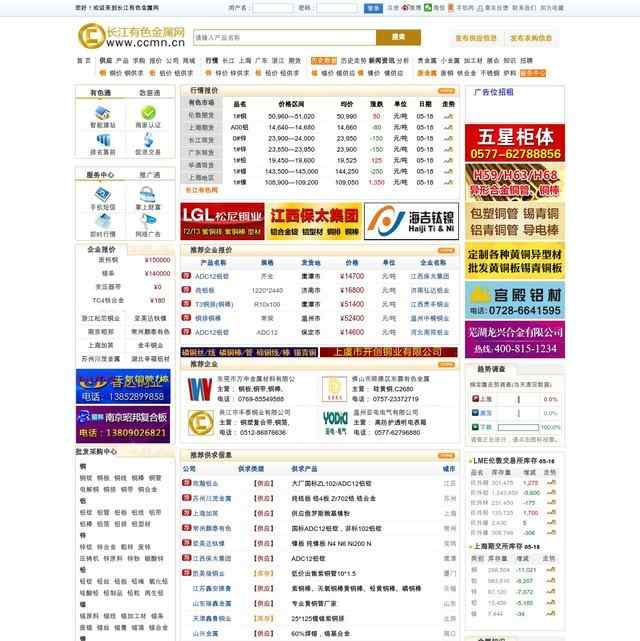This screenshot has height=641, width=640.
Task: Select the 长江有色网 market tab
Action: (201, 190)
